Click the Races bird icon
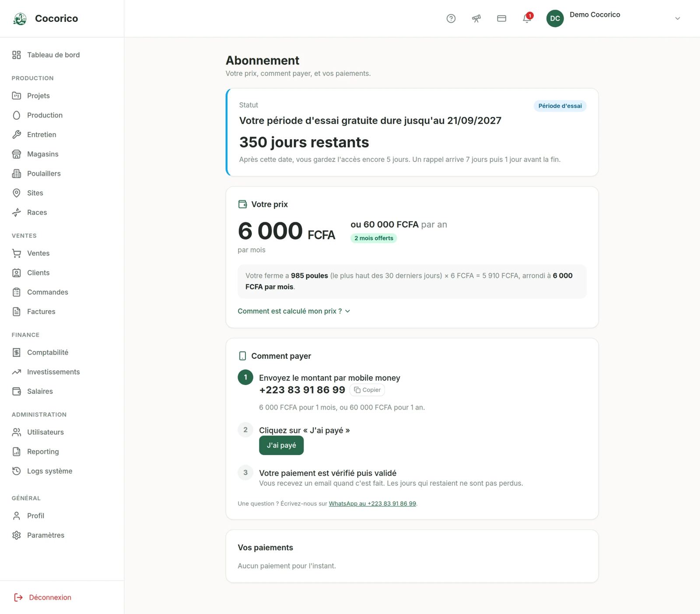Screen dimensions: 700x614 click(17, 213)
